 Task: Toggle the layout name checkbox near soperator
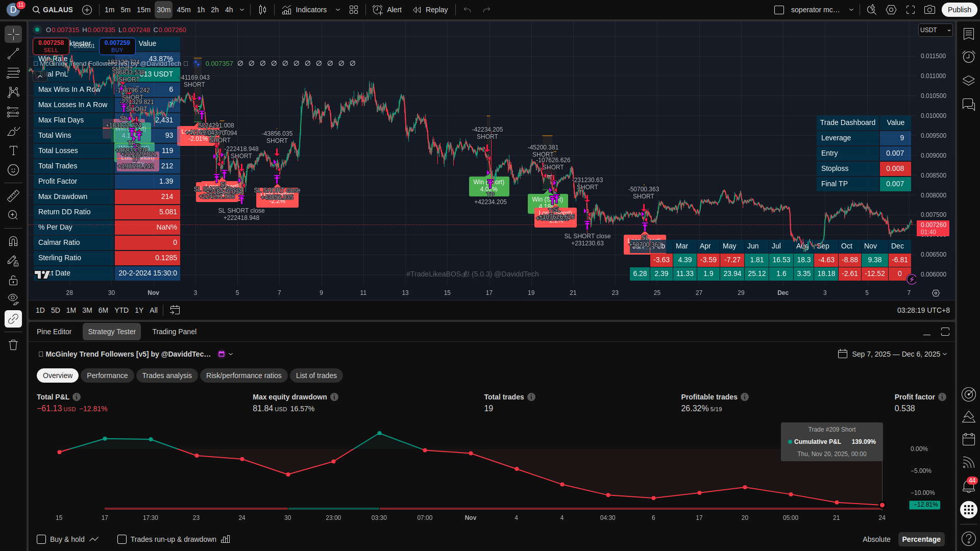(x=779, y=10)
